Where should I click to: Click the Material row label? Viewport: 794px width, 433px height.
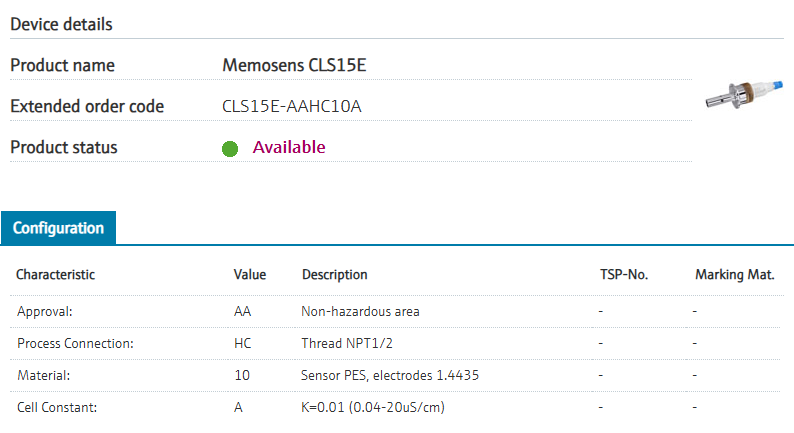click(x=43, y=375)
